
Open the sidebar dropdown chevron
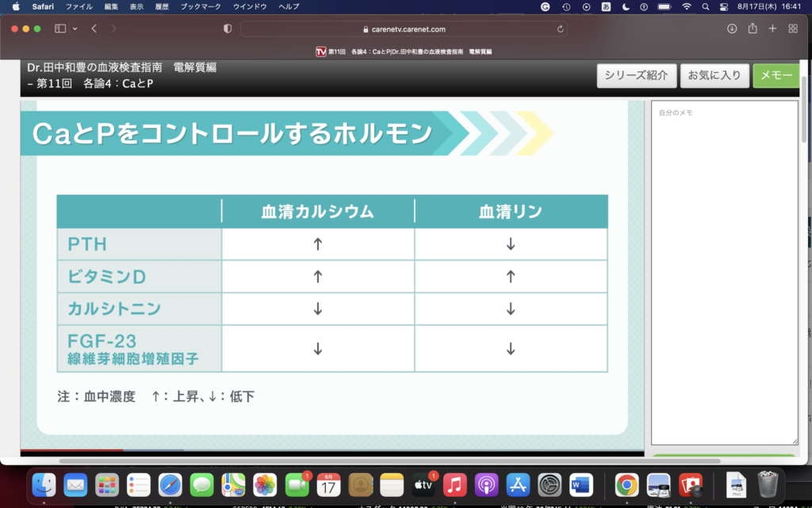(x=75, y=29)
